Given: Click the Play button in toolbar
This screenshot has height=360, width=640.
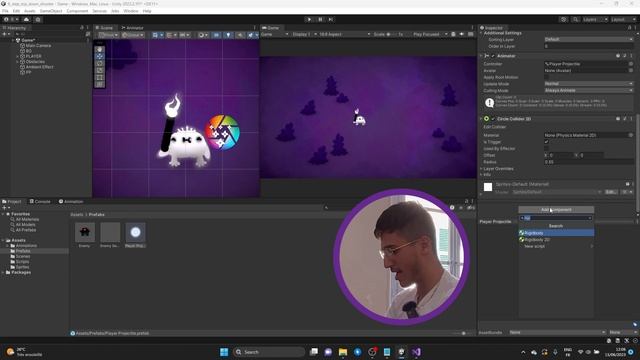Looking at the screenshot, I should click(x=309, y=19).
